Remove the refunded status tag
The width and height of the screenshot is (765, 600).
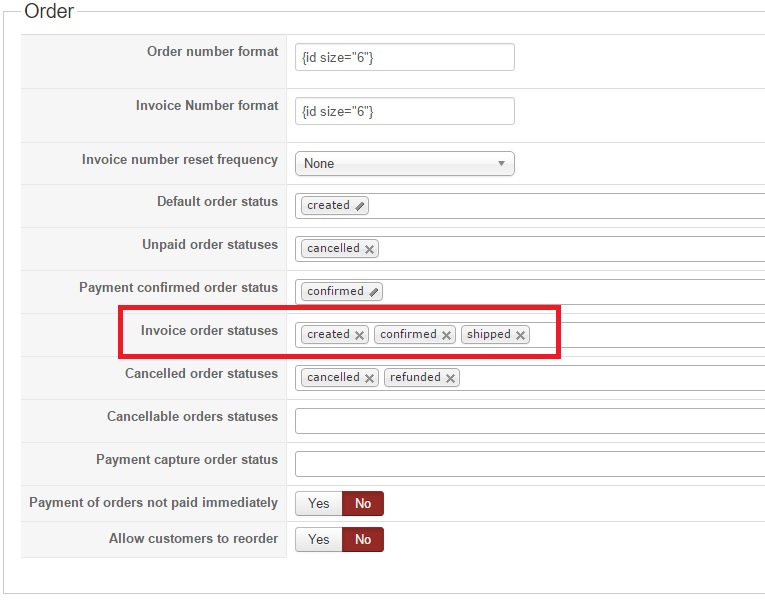451,378
